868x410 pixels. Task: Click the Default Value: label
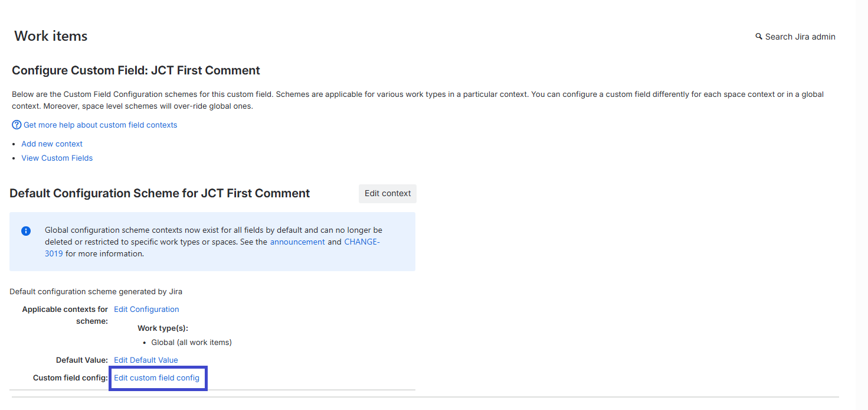point(82,360)
